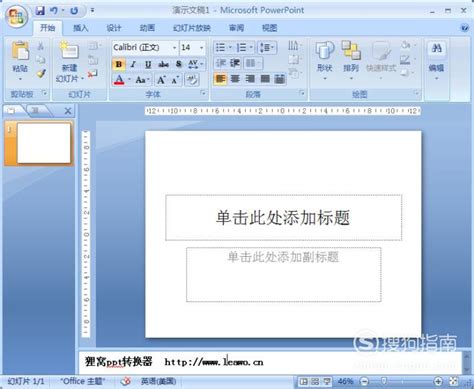
Task: Toggle Align Text Right
Action: coord(250,79)
